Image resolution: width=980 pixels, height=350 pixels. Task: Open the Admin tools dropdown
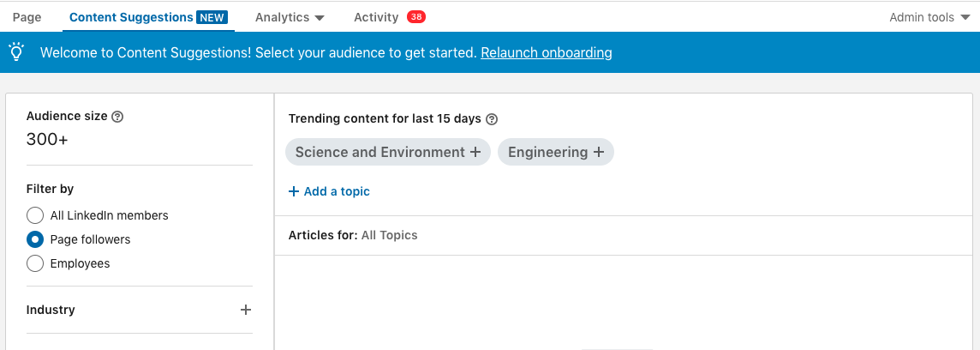tap(930, 17)
